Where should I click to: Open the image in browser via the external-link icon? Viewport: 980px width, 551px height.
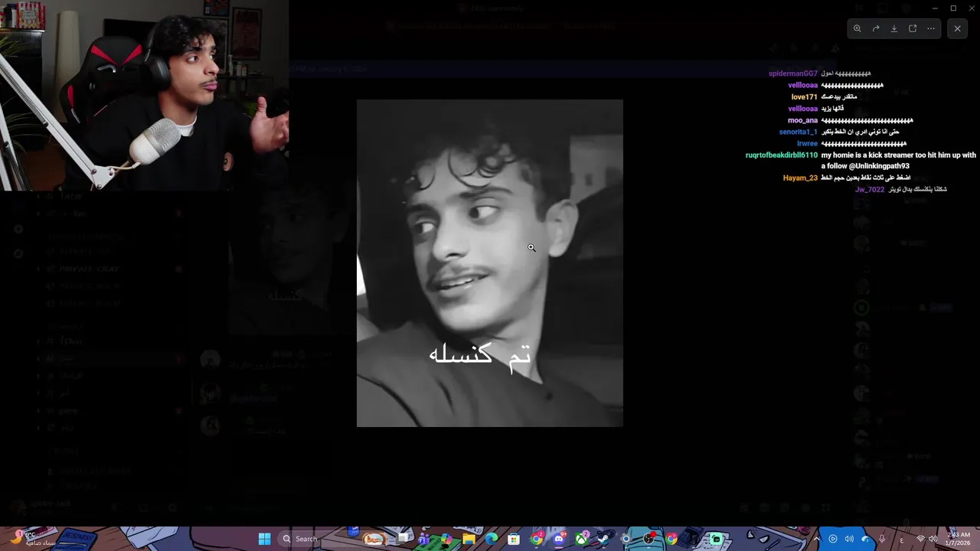coord(913,28)
